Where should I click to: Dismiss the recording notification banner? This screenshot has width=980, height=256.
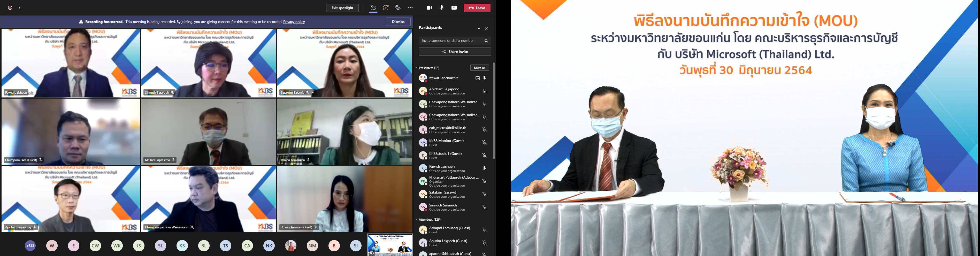click(x=398, y=22)
